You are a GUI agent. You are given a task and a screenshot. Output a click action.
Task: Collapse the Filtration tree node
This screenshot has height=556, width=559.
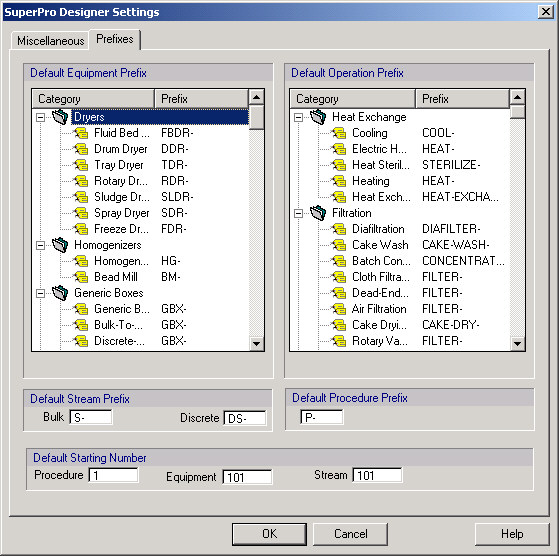click(x=298, y=213)
